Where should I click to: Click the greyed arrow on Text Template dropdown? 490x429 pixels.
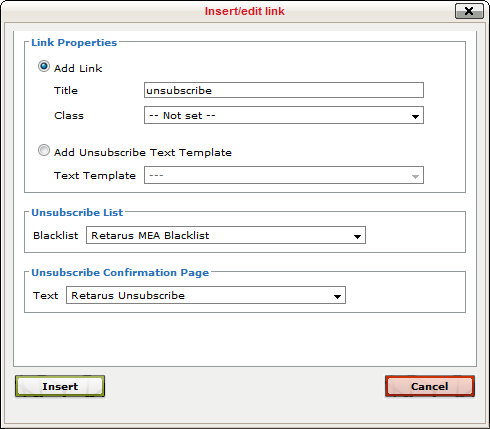[x=415, y=177]
